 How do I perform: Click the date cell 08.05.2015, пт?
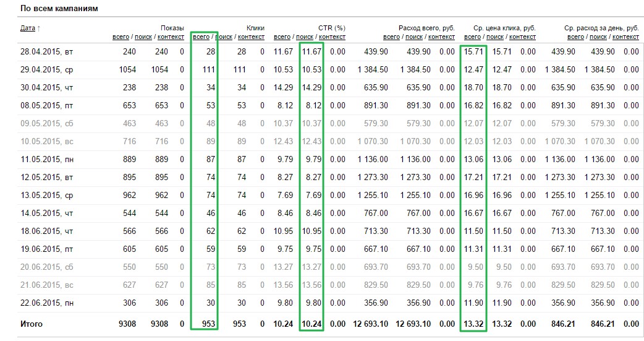coord(46,106)
